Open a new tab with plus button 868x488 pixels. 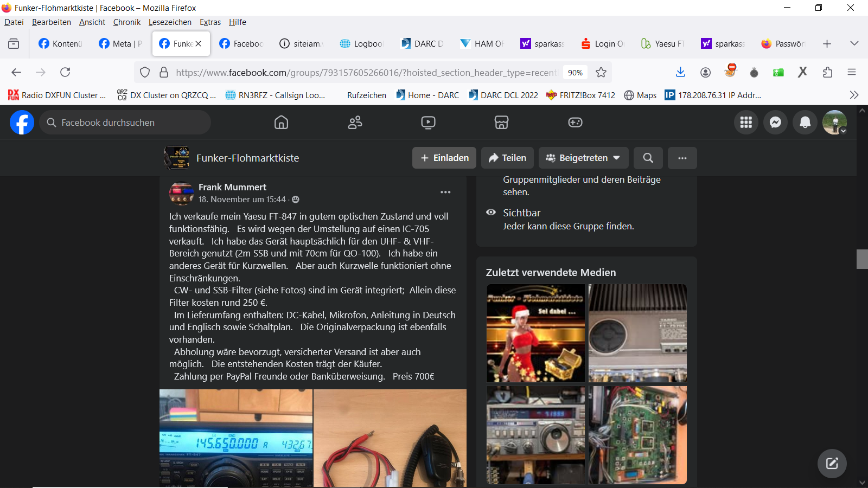pyautogui.click(x=827, y=43)
